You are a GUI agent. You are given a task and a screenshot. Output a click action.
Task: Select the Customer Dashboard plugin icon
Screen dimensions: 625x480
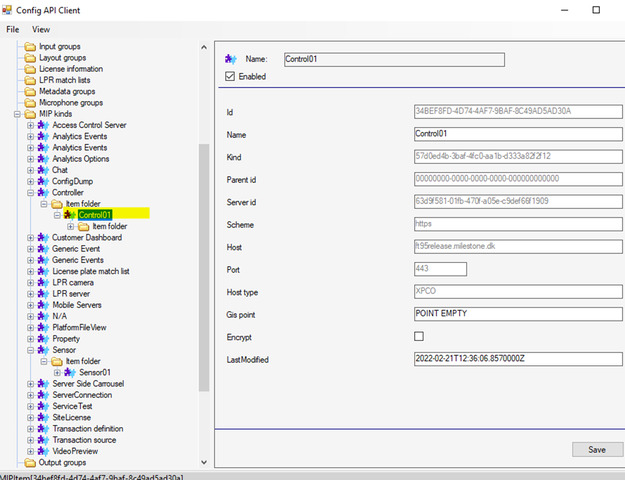click(44, 237)
